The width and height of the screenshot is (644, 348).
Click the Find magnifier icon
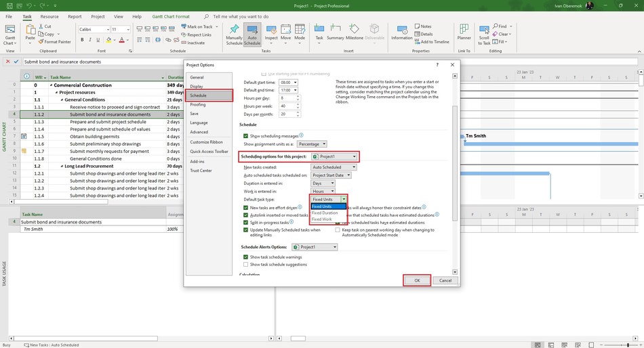(496, 26)
